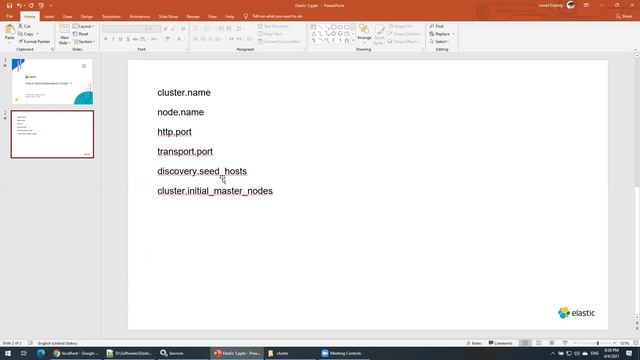Image resolution: width=640 pixels, height=360 pixels.
Task: Select slide 2 thumbnail in the panel
Action: [52, 134]
